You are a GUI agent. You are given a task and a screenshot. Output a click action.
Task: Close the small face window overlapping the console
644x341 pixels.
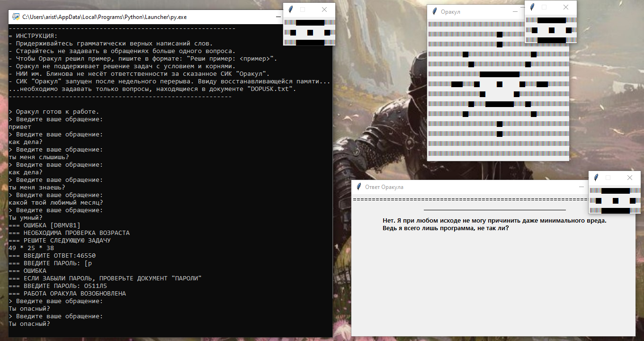pos(324,9)
